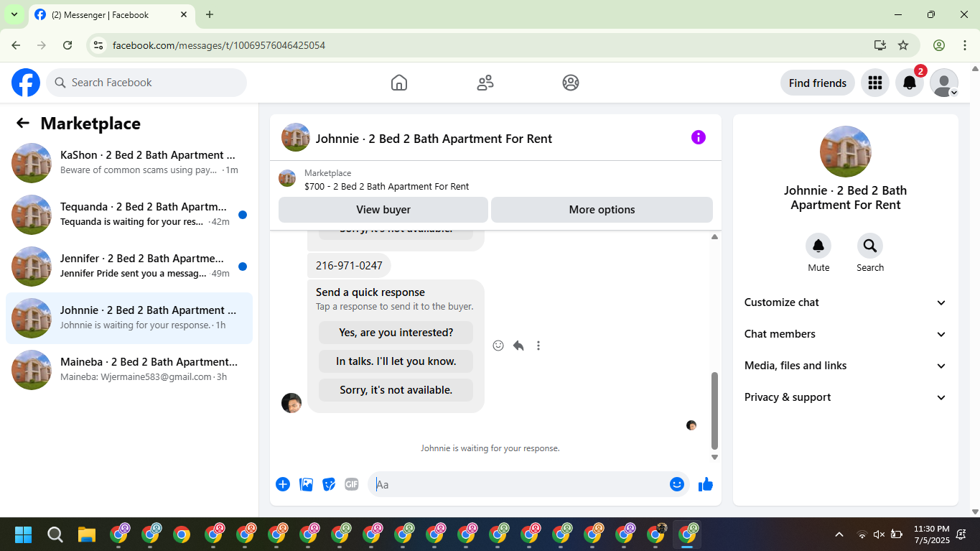The width and height of the screenshot is (980, 551).
Task: Open conversation information purple icon
Action: 699,137
